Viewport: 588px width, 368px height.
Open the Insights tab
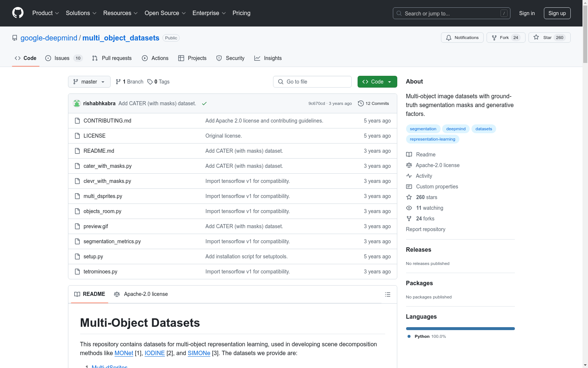[x=268, y=58]
